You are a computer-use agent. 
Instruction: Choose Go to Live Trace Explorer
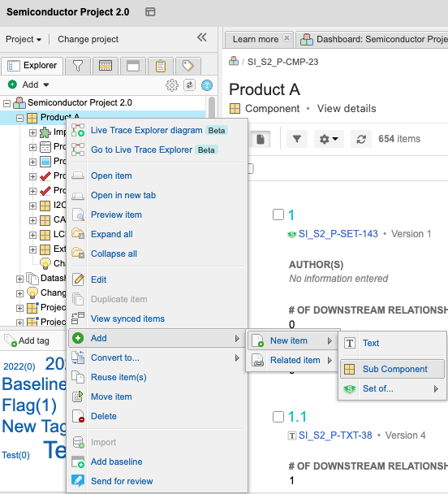[x=141, y=150]
